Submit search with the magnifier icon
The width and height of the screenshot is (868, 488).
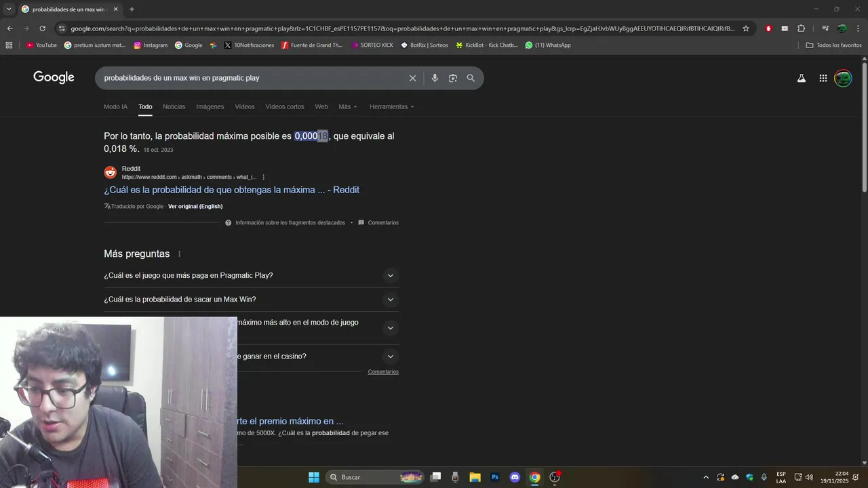(x=471, y=78)
